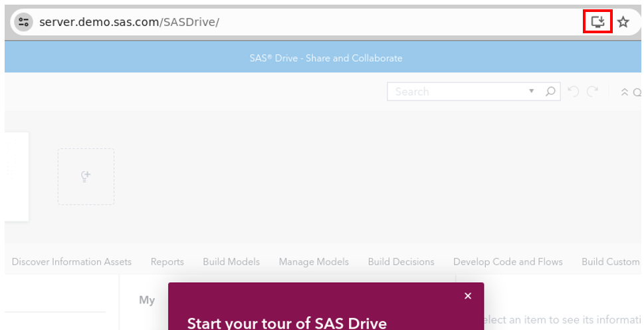
Task: Switch to the Manage Models tab
Action: point(314,261)
